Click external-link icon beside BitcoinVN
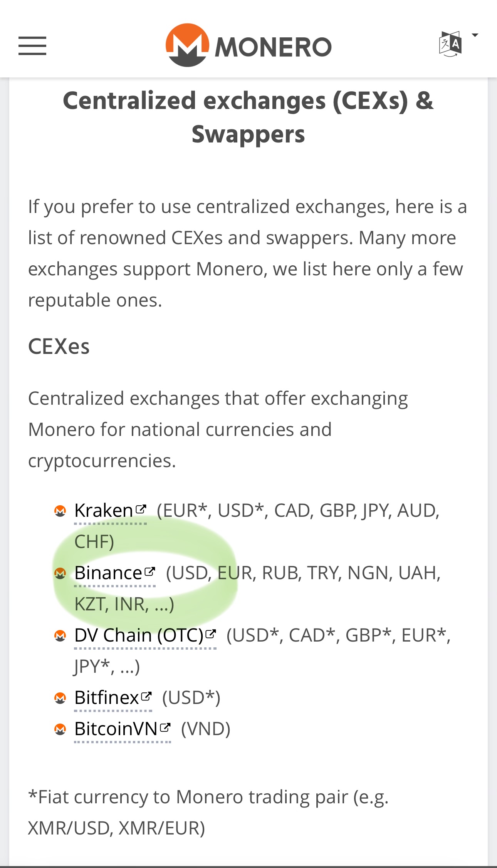 [x=165, y=727]
